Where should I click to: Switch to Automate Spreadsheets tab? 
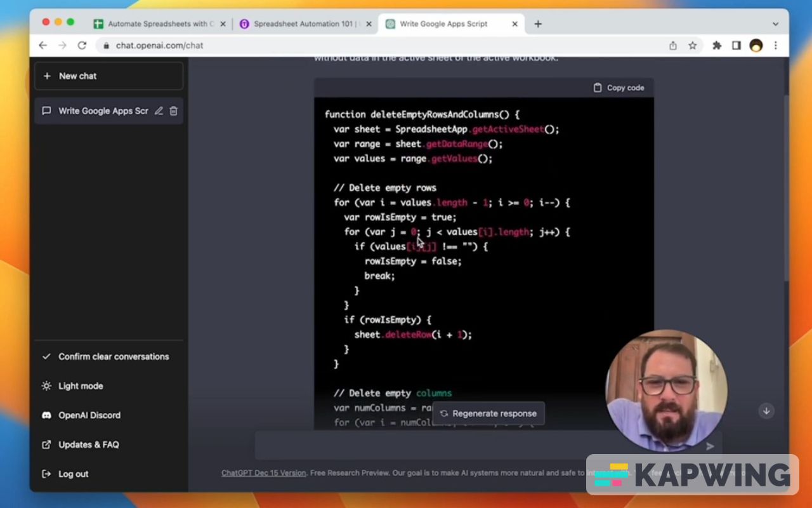(159, 24)
